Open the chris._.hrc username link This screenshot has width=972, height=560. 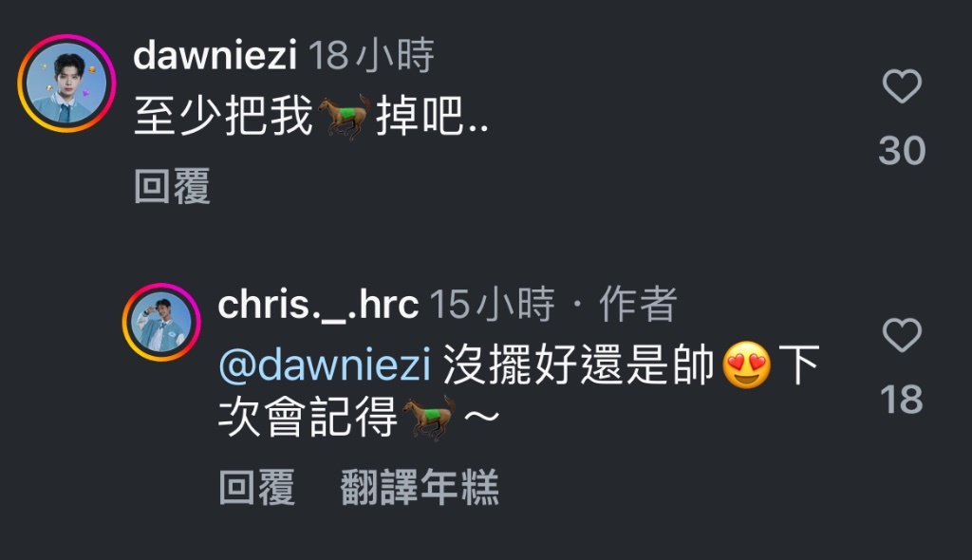tap(319, 305)
